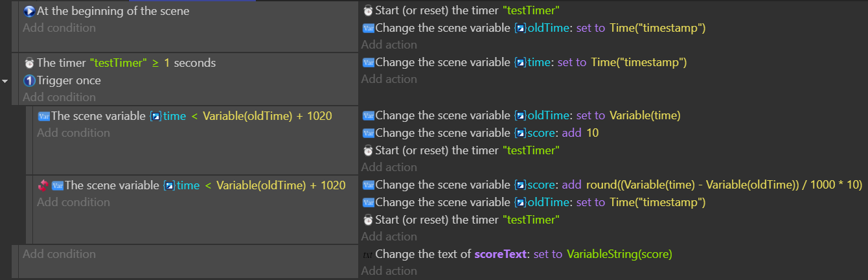Click the inverted condition icon on the second time sub-event
Image resolution: width=868 pixels, height=280 pixels.
click(43, 185)
